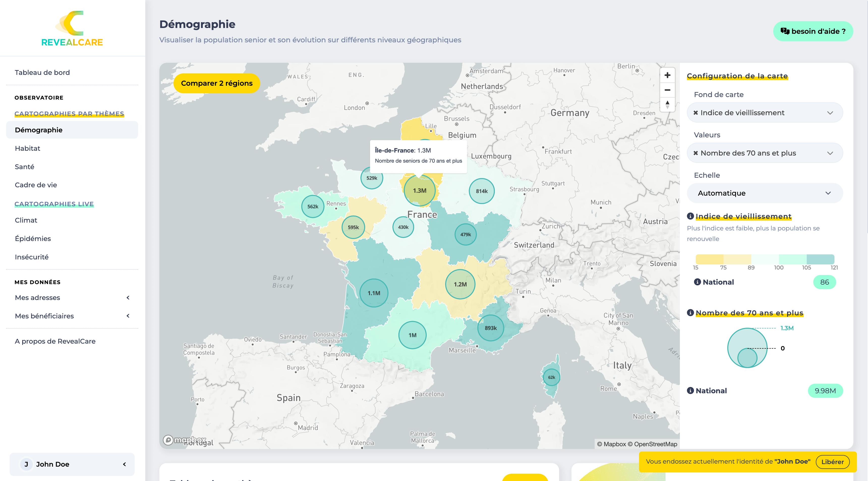Select the 479k region bubble
The width and height of the screenshot is (868, 481).
point(465,234)
